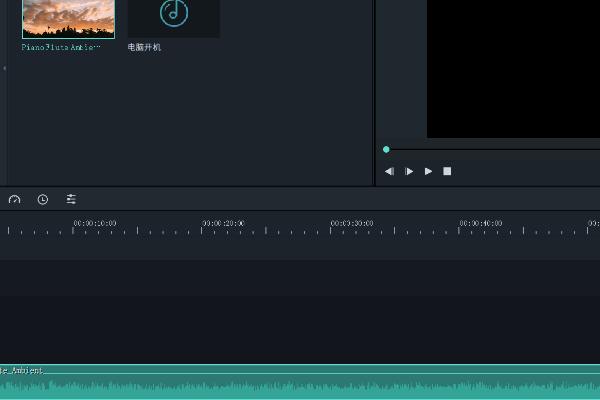Click the preview progress slider handle
The width and height of the screenshot is (600, 400).
coord(386,149)
